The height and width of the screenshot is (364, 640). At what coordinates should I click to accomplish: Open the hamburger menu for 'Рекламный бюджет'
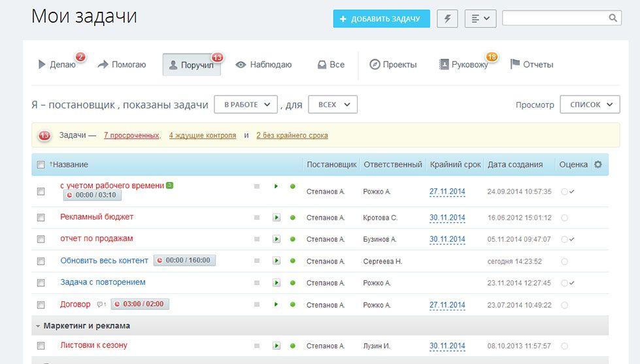[x=257, y=218]
